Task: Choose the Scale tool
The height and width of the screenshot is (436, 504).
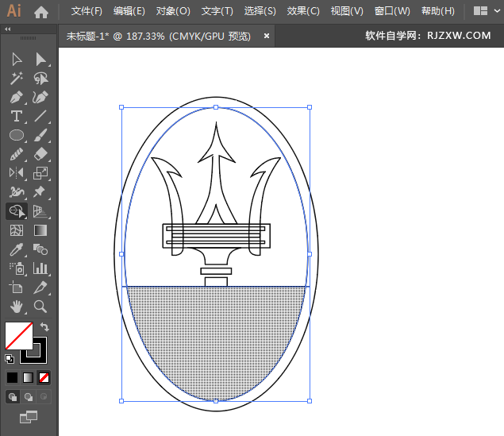Action: pyautogui.click(x=40, y=173)
